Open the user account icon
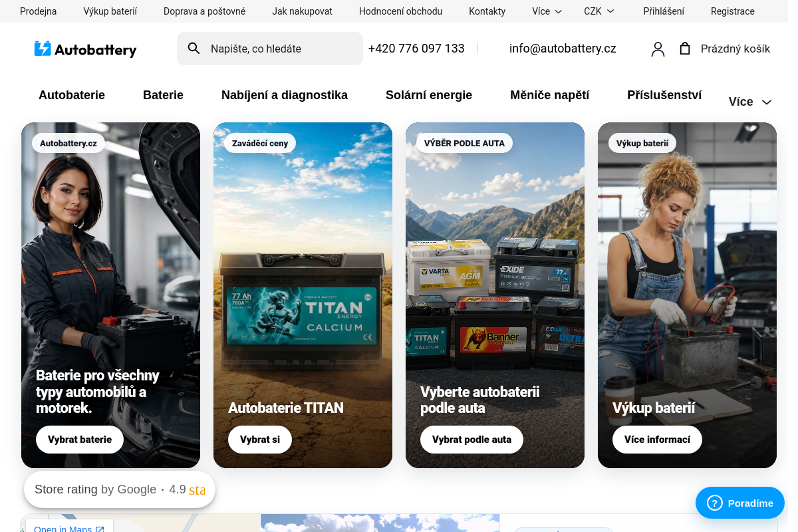The width and height of the screenshot is (798, 532). pyautogui.click(x=658, y=49)
